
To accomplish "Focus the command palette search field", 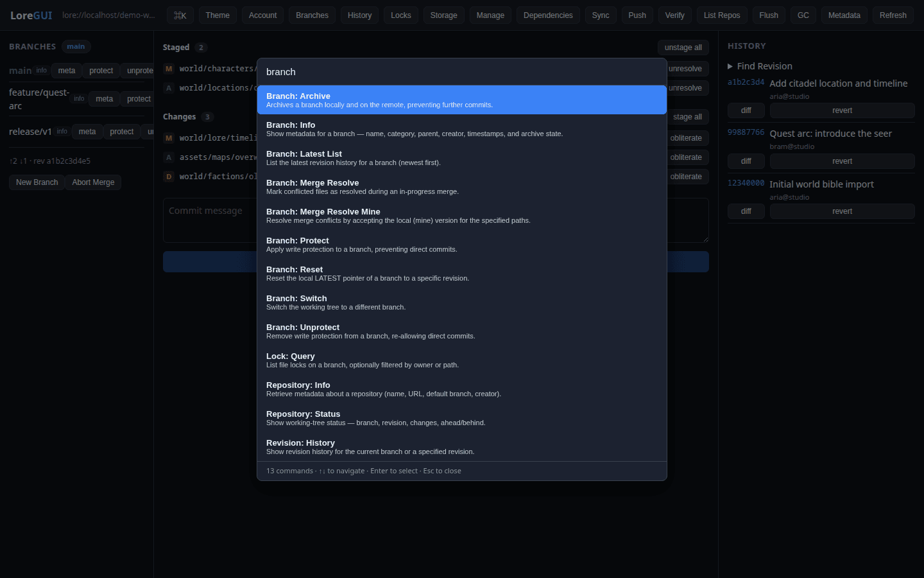I will [x=462, y=72].
